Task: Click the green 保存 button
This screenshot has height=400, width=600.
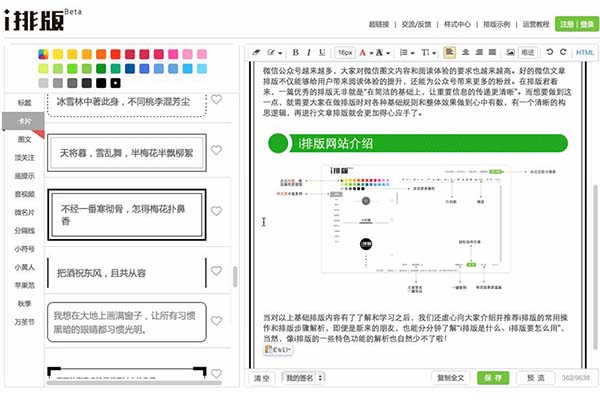Action: (491, 379)
